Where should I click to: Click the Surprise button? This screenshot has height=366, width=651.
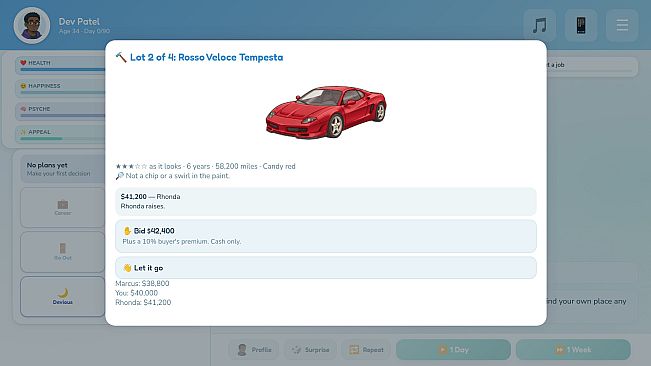(x=310, y=350)
